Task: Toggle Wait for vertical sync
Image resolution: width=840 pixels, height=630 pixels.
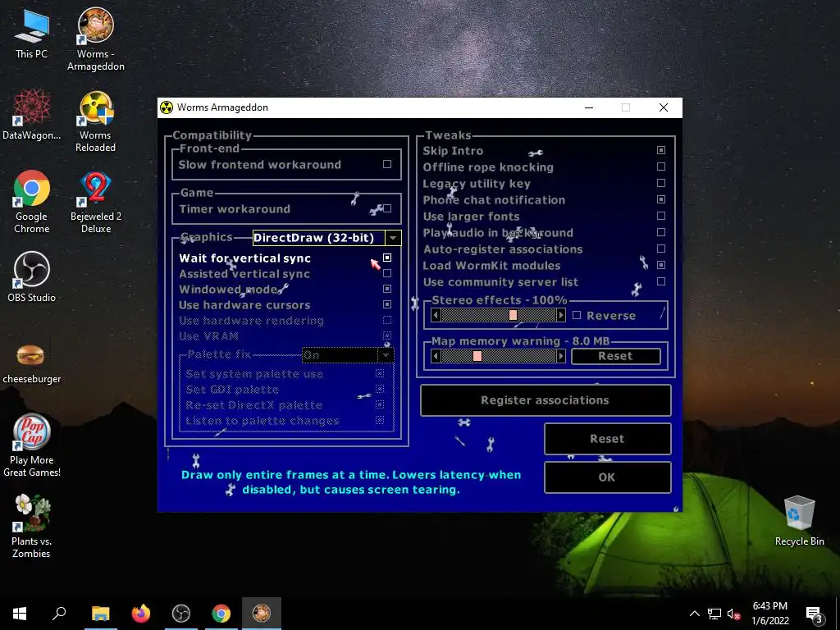Action: tap(387, 258)
